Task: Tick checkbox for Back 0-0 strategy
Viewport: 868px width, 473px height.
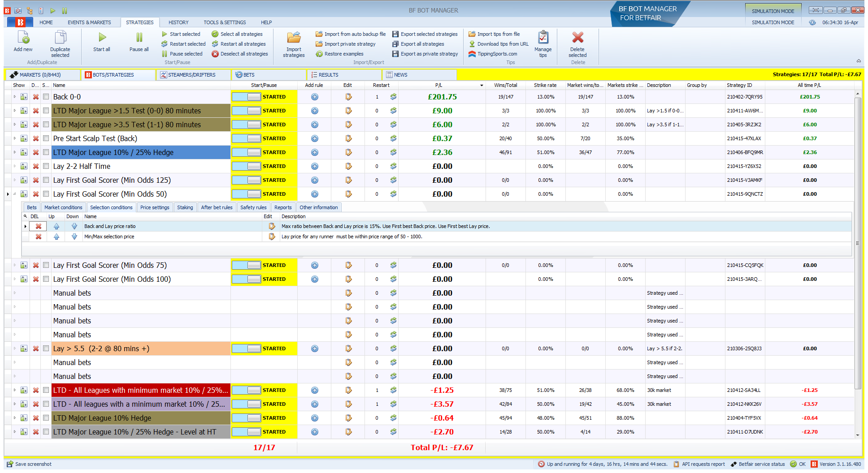Action: 46,96
